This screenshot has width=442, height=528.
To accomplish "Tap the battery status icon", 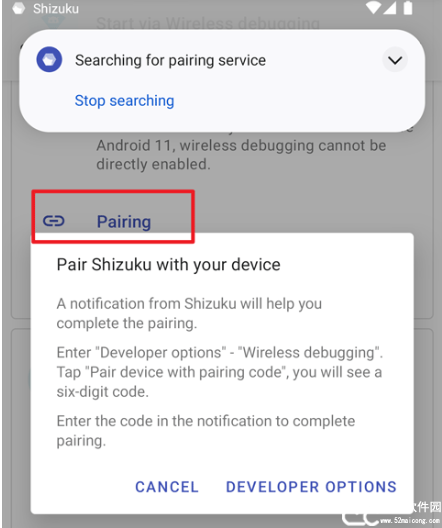I will point(408,8).
